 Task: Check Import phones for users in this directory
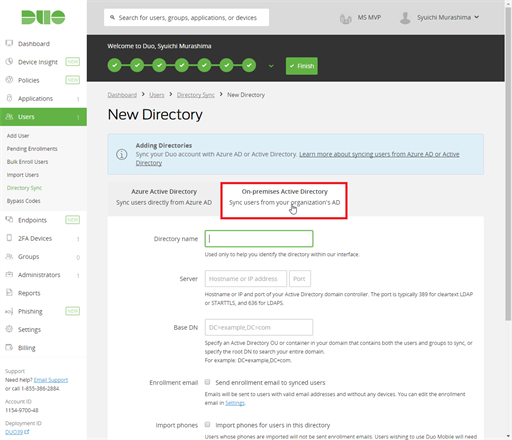[207, 424]
